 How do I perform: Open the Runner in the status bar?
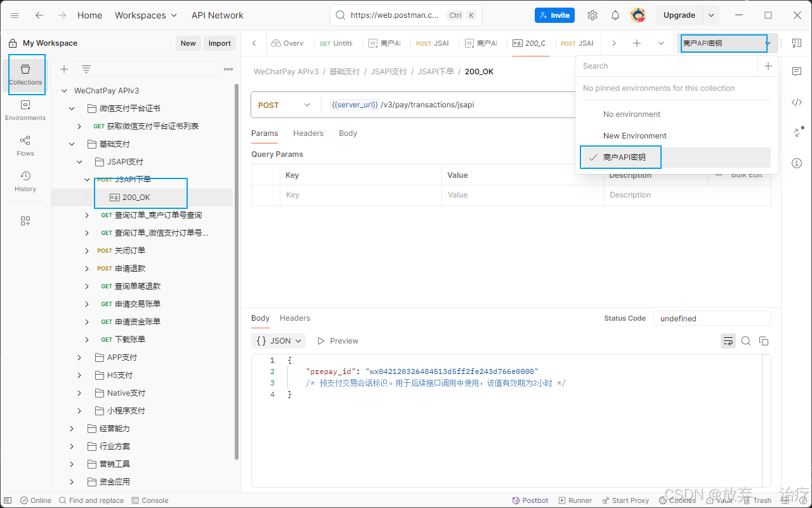coord(575,500)
